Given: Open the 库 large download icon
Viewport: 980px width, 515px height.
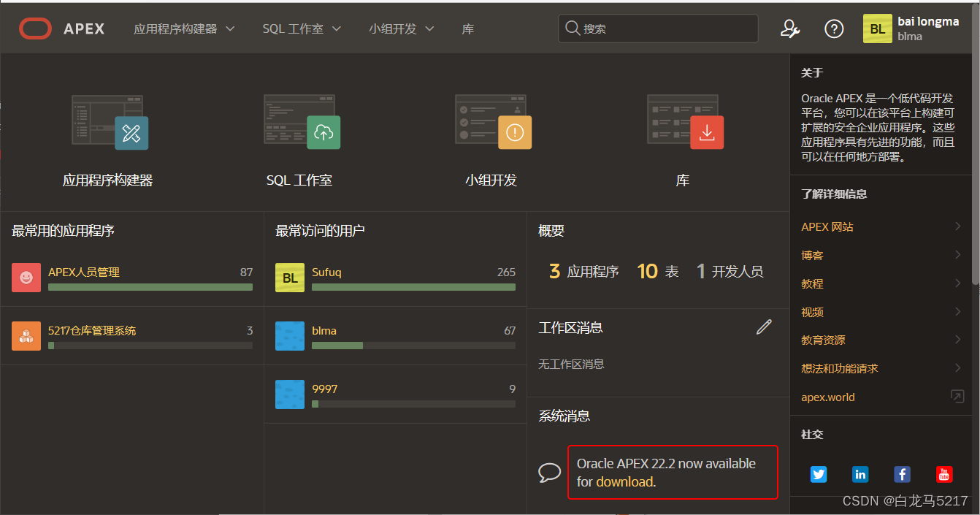Looking at the screenshot, I should coord(685,122).
